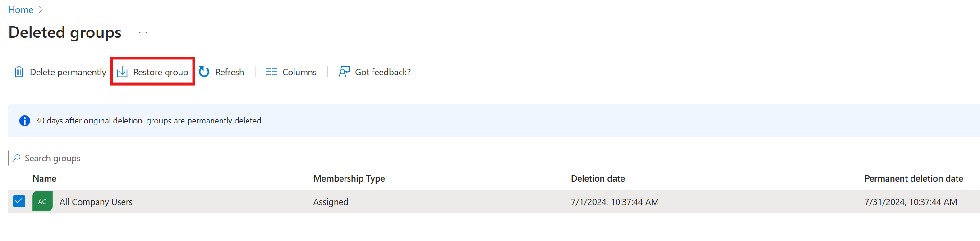Open the ellipsis menu beside Deleted groups
Screen dimensions: 980x241
pyautogui.click(x=143, y=33)
